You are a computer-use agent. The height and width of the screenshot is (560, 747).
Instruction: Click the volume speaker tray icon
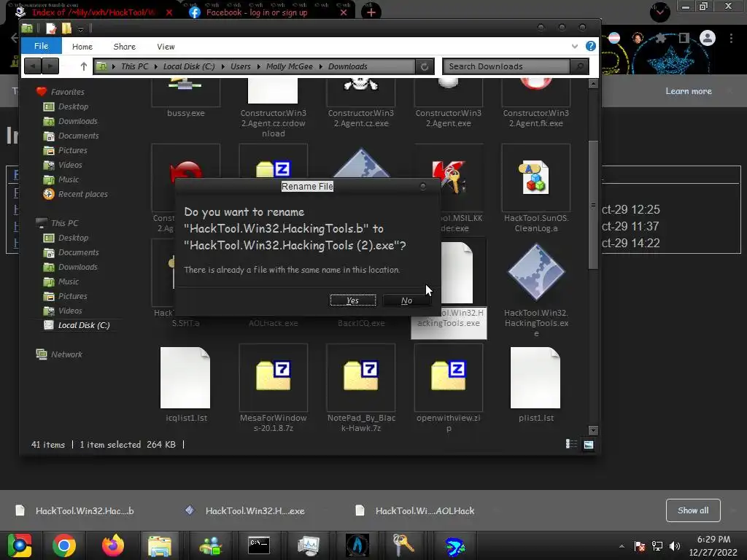[x=674, y=546]
